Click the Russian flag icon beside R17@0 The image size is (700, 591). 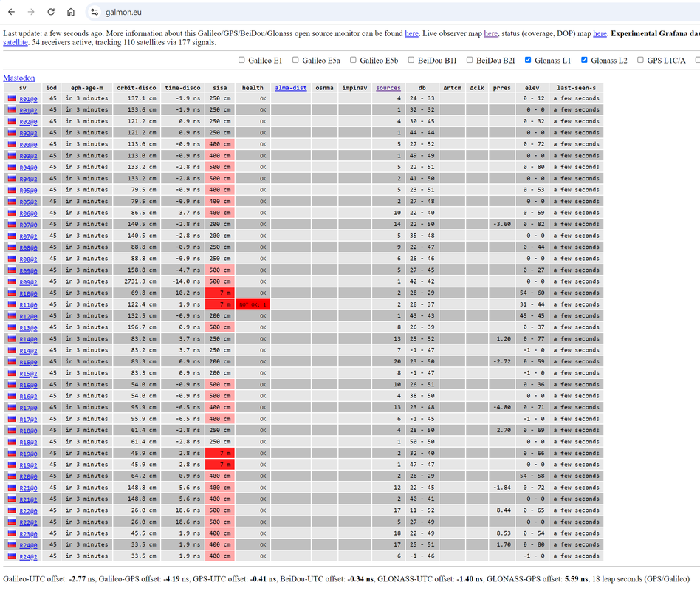12,407
